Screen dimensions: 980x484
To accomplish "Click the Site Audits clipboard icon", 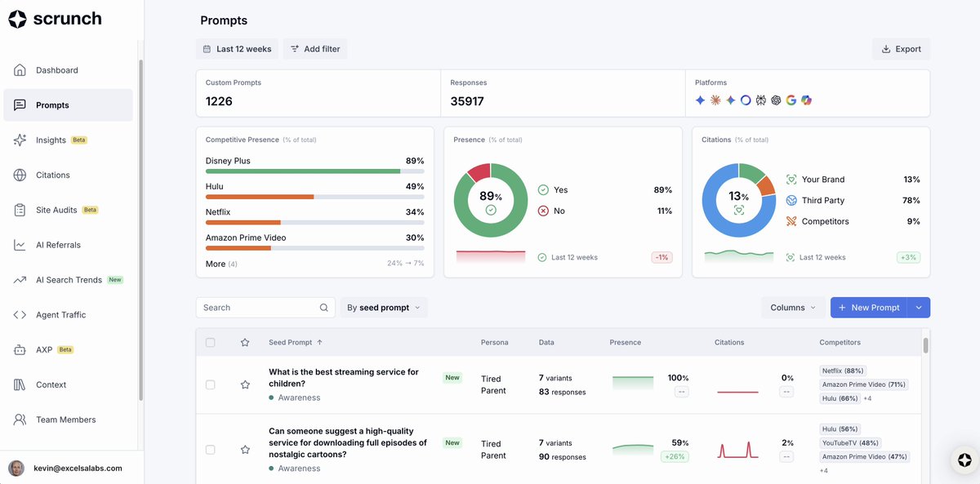I will point(20,210).
